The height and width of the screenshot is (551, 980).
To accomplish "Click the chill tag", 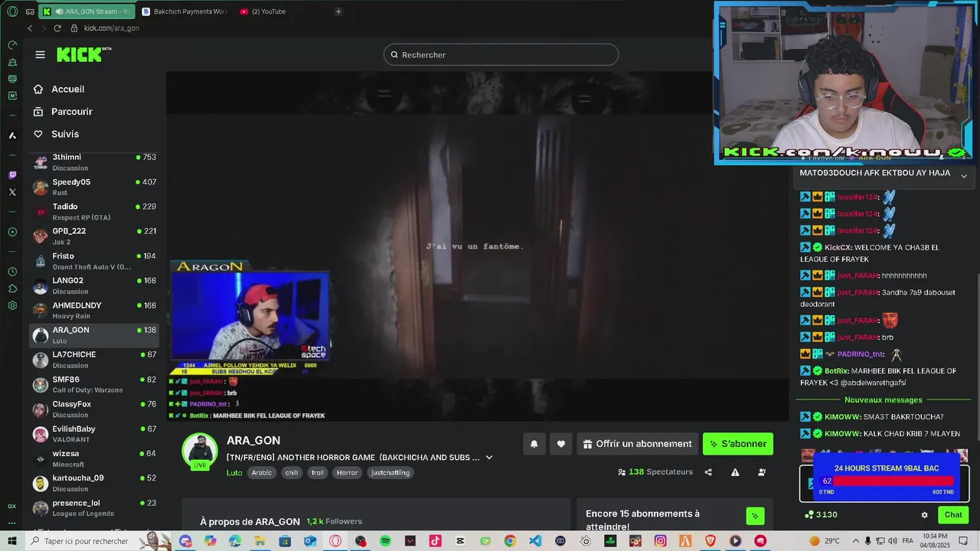I will [x=292, y=473].
